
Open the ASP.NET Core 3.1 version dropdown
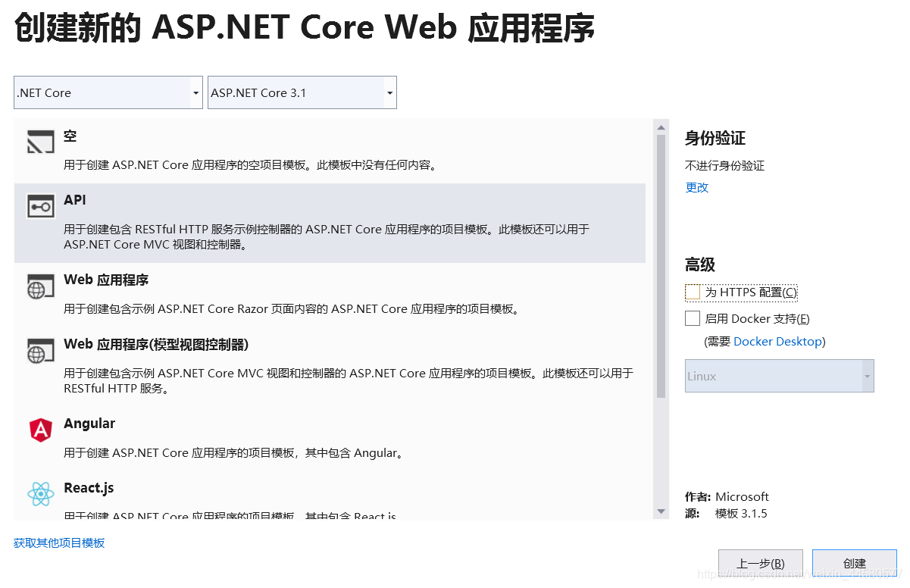point(302,92)
